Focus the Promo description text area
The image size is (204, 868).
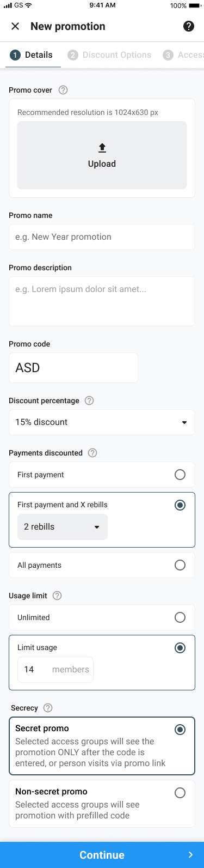pyautogui.click(x=102, y=301)
